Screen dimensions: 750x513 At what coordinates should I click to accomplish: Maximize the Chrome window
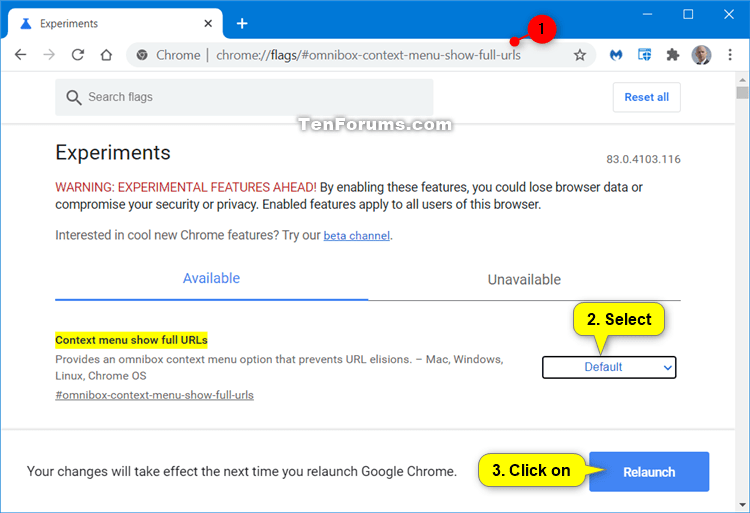688,14
